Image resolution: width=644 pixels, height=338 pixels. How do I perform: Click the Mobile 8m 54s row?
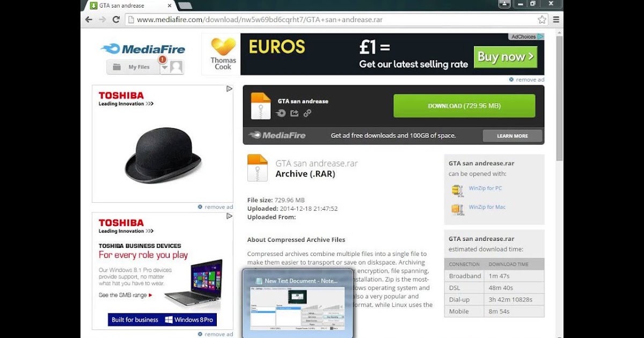[x=494, y=311]
